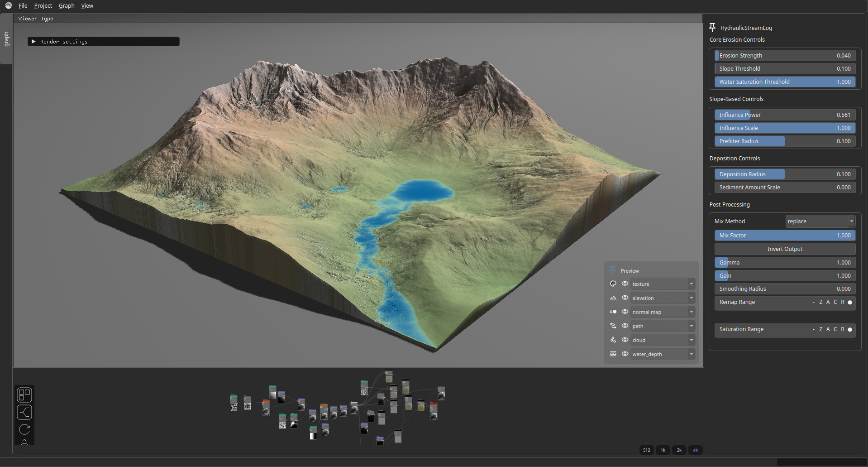Viewport: 868px width, 467px height.
Task: Open the vertical graph side tab
Action: point(6,39)
